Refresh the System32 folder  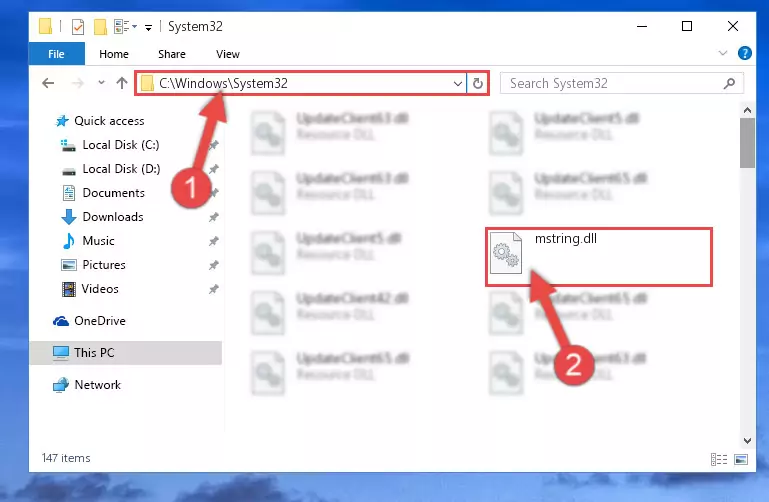coord(478,83)
